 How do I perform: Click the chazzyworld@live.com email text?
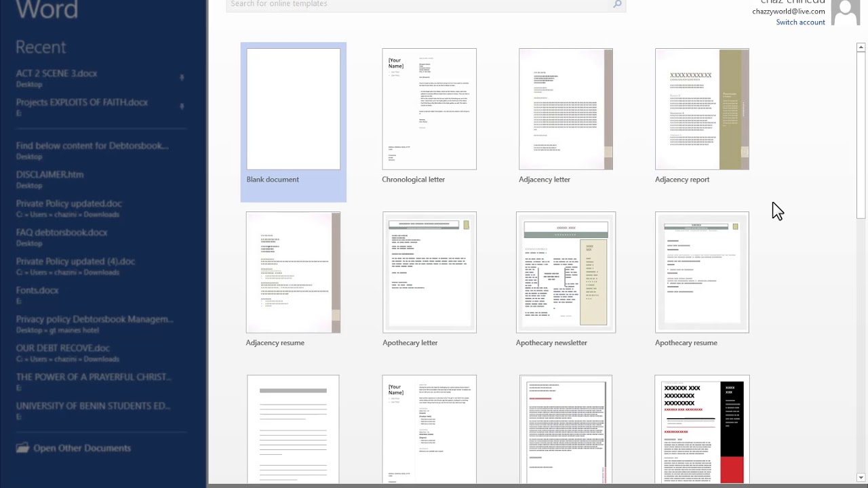pyautogui.click(x=788, y=12)
